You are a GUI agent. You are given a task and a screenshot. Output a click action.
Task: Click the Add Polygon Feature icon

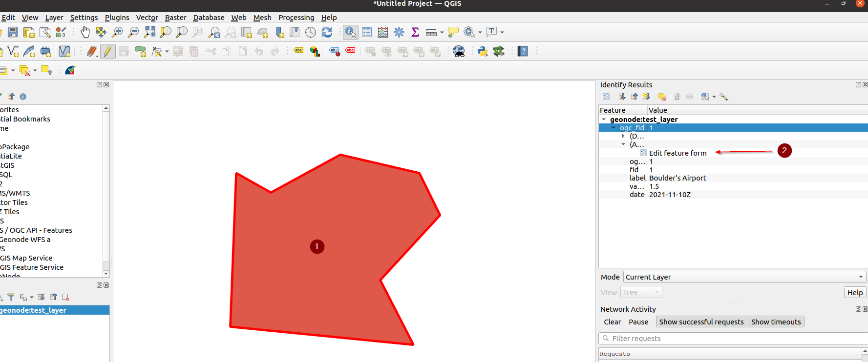pos(140,51)
